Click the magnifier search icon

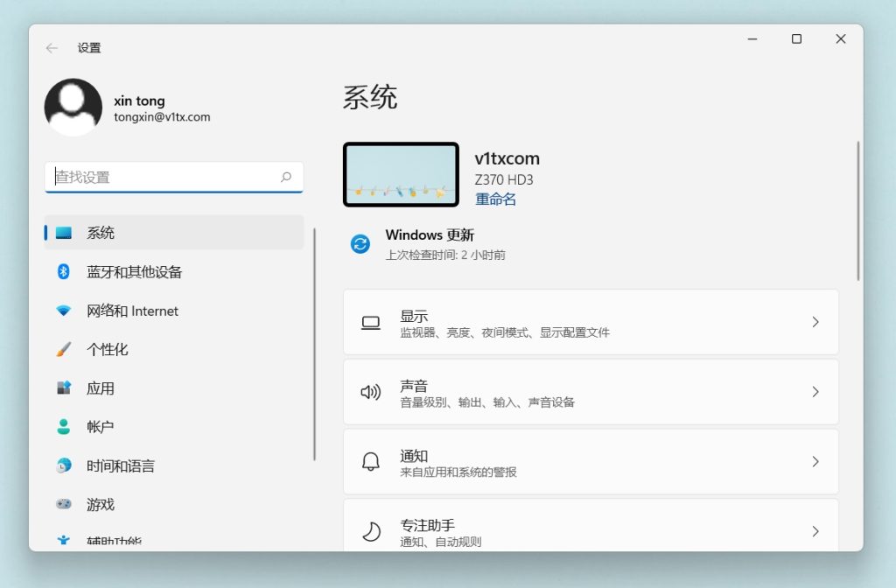286,177
